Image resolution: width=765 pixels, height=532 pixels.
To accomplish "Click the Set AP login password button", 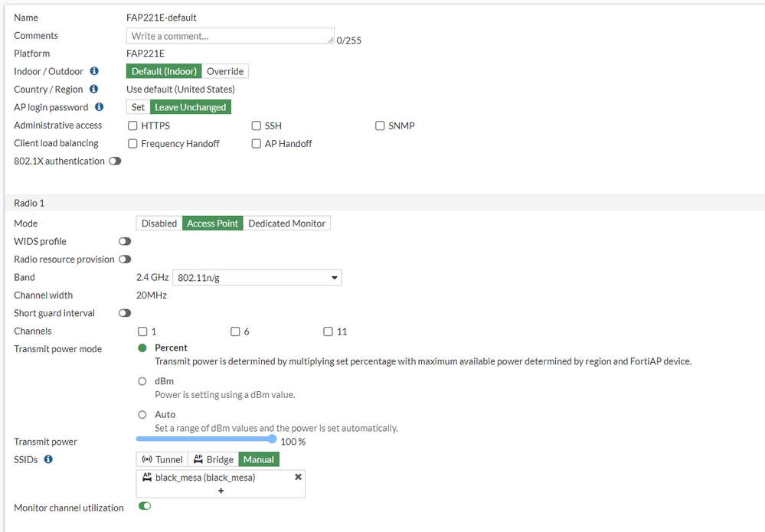I will pyautogui.click(x=138, y=107).
